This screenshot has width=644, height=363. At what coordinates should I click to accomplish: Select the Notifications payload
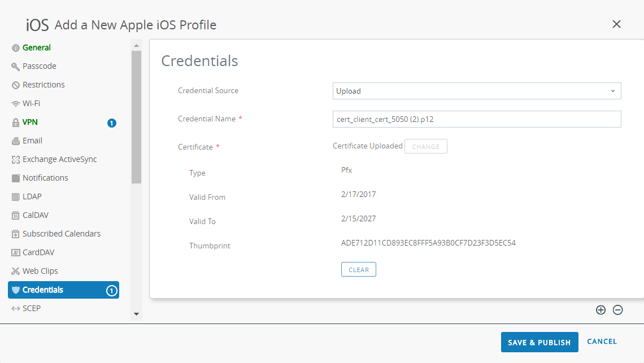pos(45,178)
